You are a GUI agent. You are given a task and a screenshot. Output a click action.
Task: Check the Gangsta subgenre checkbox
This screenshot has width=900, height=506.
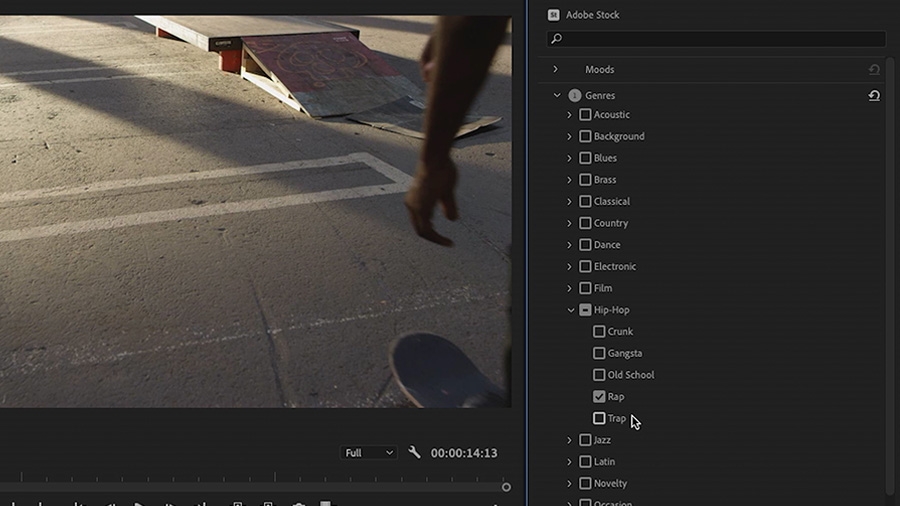tap(599, 353)
